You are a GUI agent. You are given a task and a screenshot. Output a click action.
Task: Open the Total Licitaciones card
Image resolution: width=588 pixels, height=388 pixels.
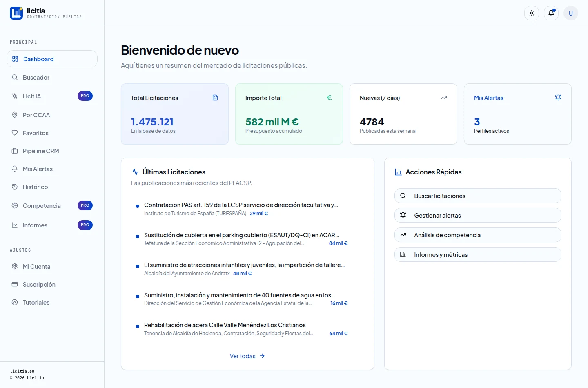click(x=175, y=114)
